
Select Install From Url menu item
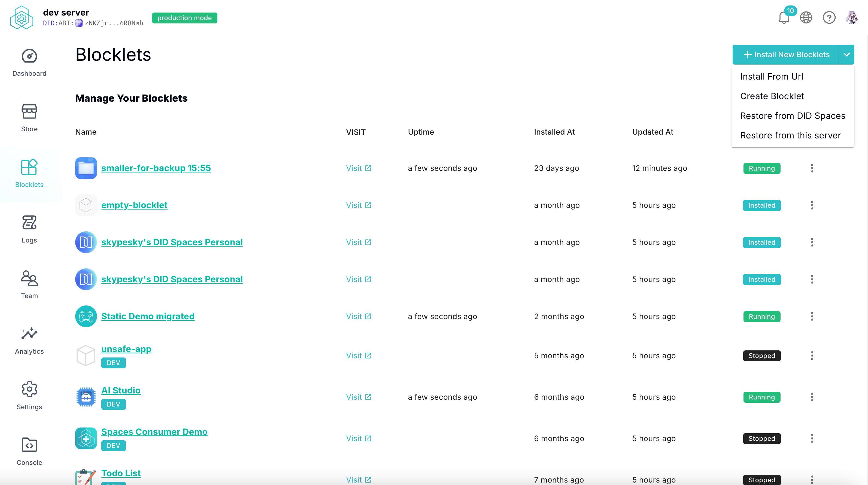[772, 77]
